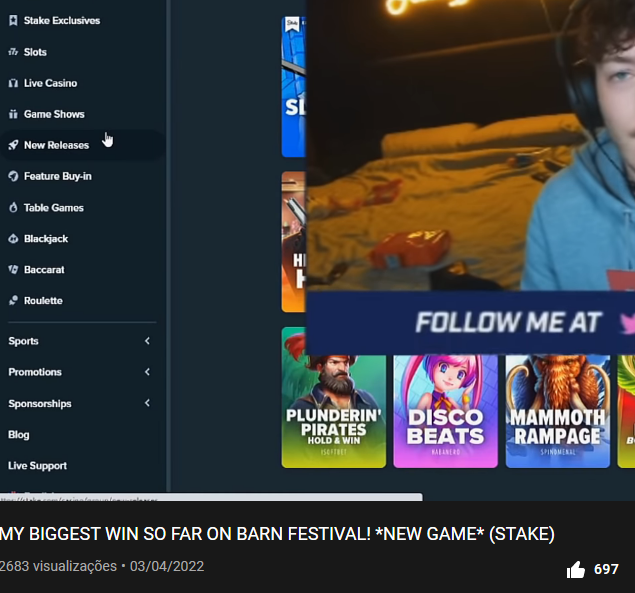Image resolution: width=635 pixels, height=593 pixels.
Task: Click the Barn Festival video title
Action: click(277, 534)
